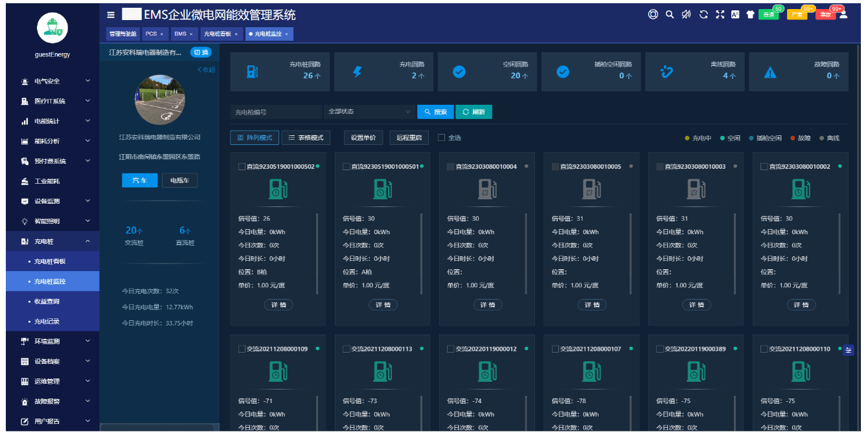Expand the 电气安全 menu chevron
The image size is (868, 440).
(88, 81)
